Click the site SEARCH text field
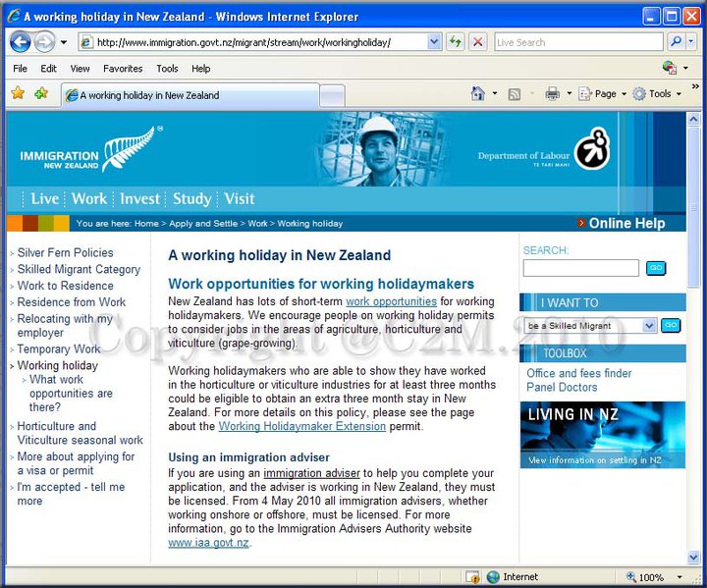 tap(580, 268)
